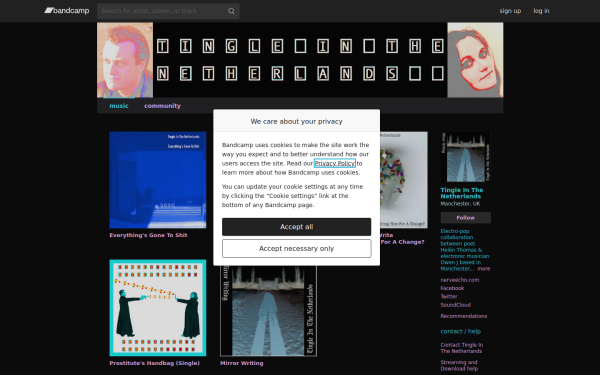Click Tingle In The Netherlands artist name
Screen dimensions: 600x375
461,193
